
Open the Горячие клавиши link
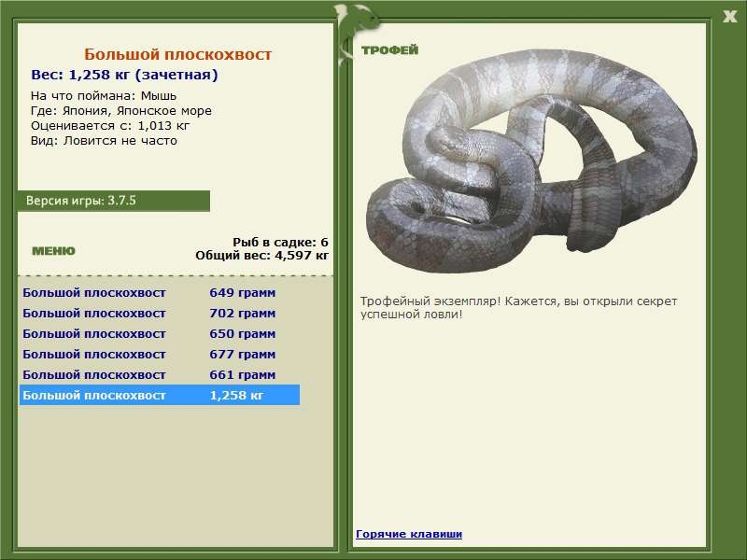[x=409, y=534]
